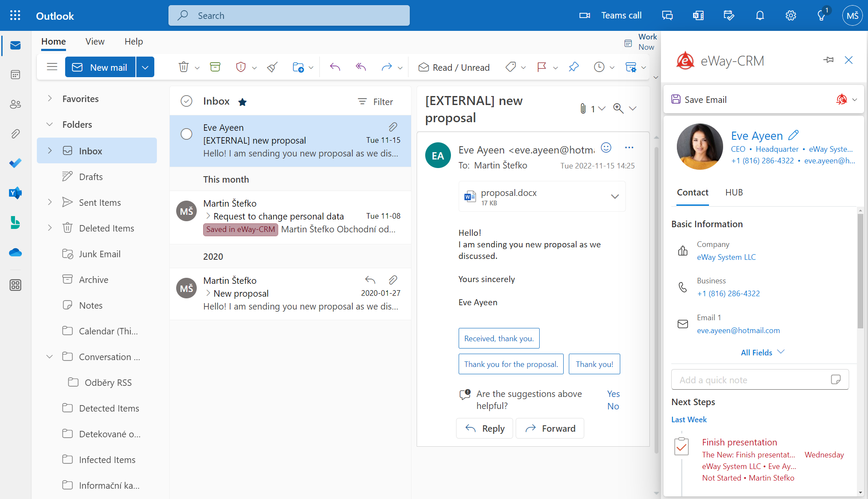Screen dimensions: 868x499
Task: Collapse the Folders section
Action: click(50, 124)
